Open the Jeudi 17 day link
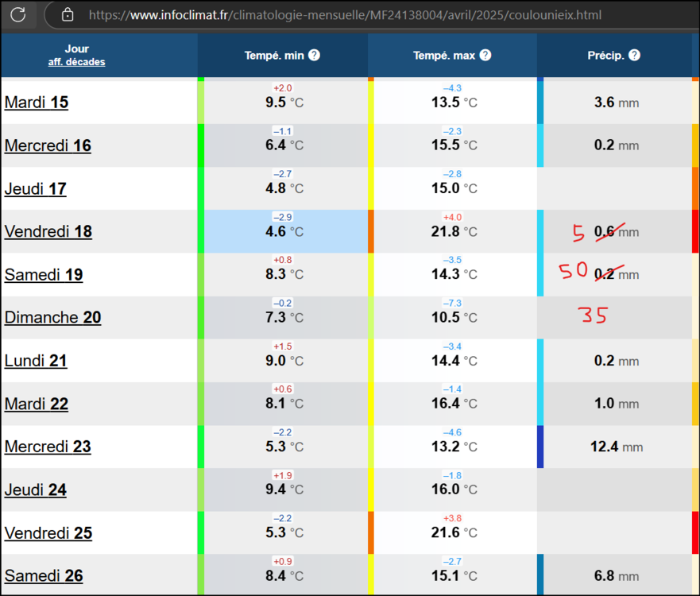Screen dimensions: 700x596 35,189
